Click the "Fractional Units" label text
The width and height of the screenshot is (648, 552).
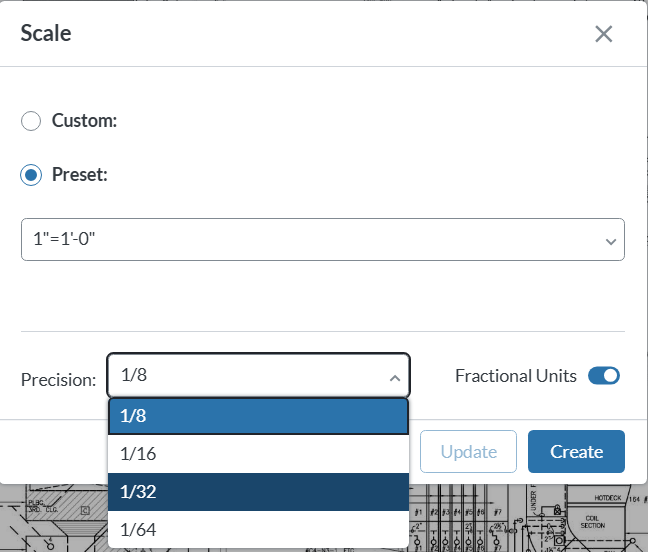(515, 376)
